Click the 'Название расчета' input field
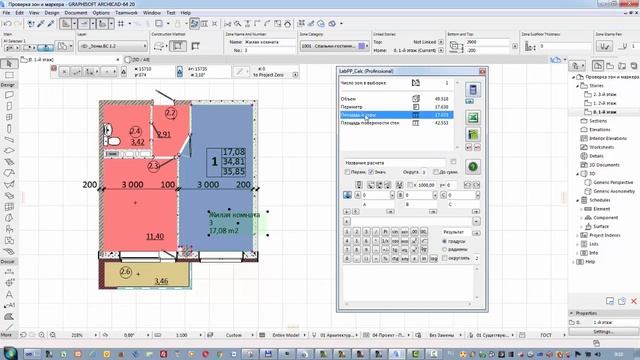The image size is (640, 360). pos(394,162)
